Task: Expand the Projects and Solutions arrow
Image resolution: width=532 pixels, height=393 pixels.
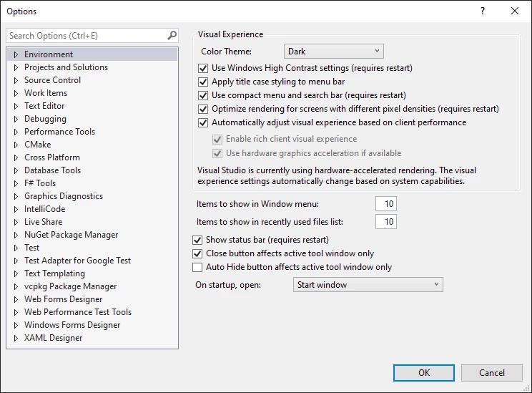Action: point(16,67)
